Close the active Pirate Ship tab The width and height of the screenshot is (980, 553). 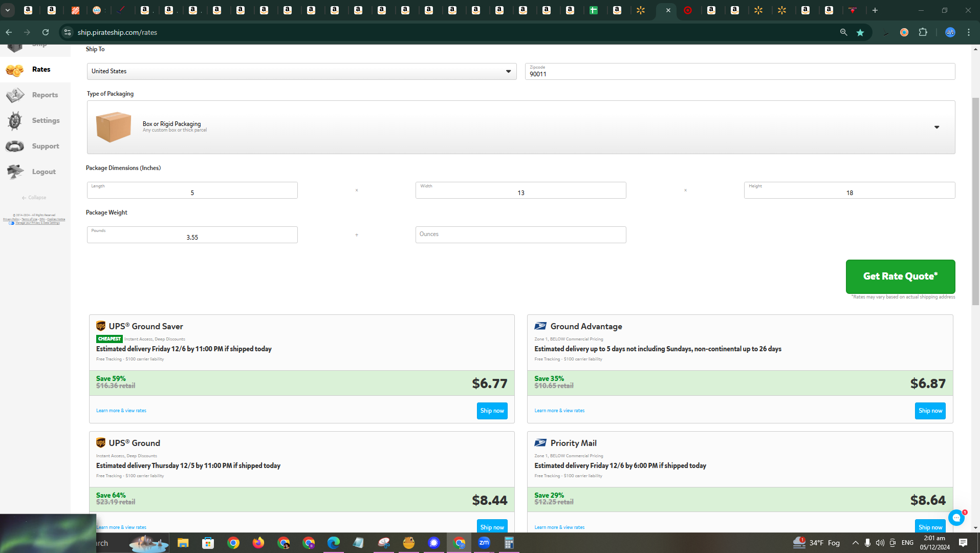tap(668, 10)
